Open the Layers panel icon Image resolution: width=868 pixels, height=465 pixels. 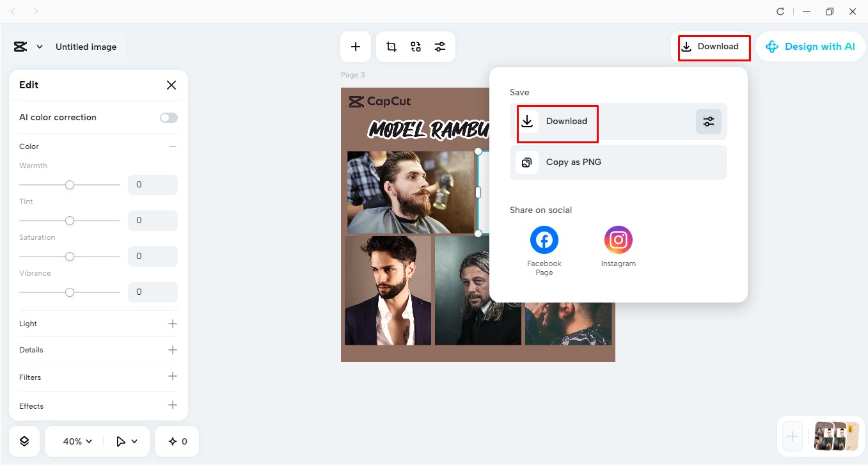point(24,441)
